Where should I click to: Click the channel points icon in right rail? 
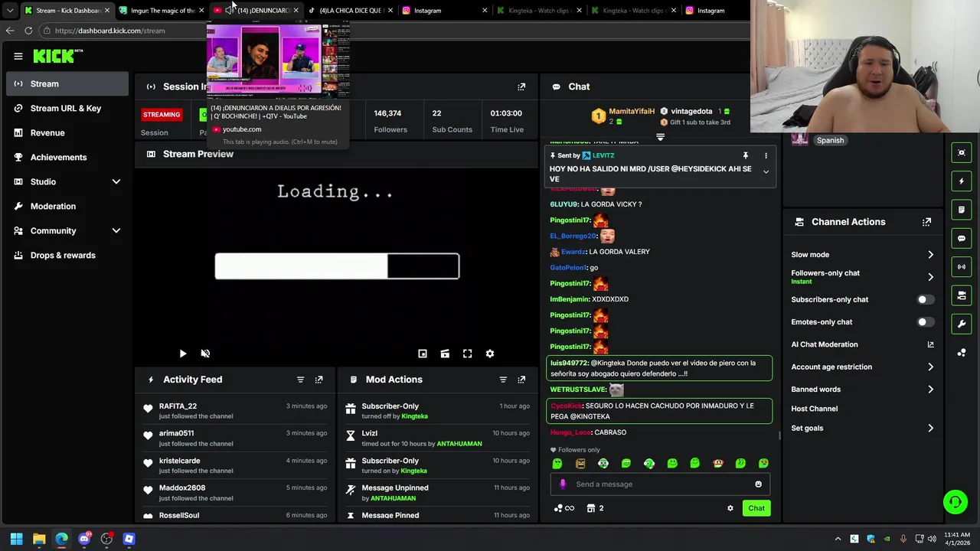tap(962, 352)
